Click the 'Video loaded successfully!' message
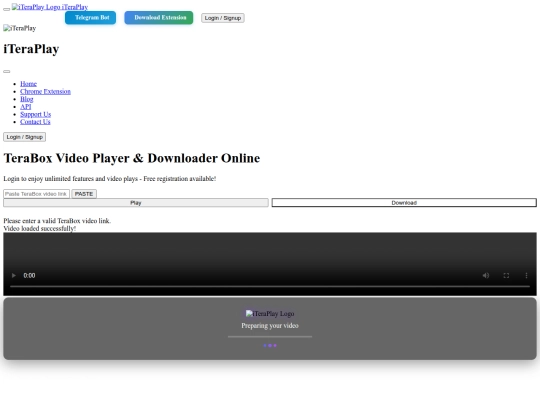540x405 pixels. [x=40, y=228]
